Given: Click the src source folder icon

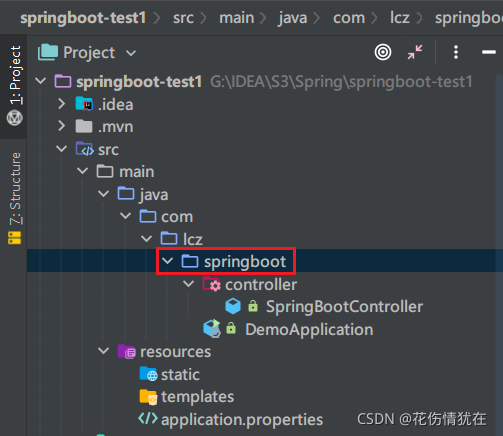Looking at the screenshot, I should pyautogui.click(x=84, y=149).
